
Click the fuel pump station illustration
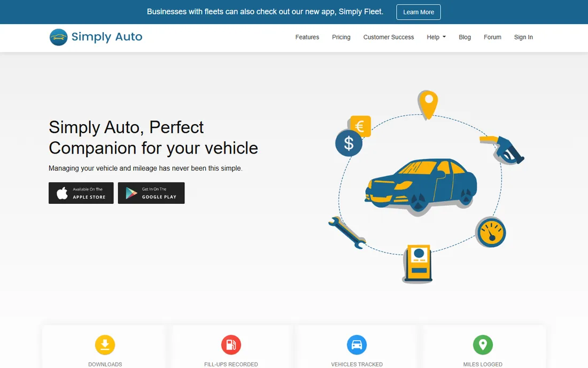418,264
